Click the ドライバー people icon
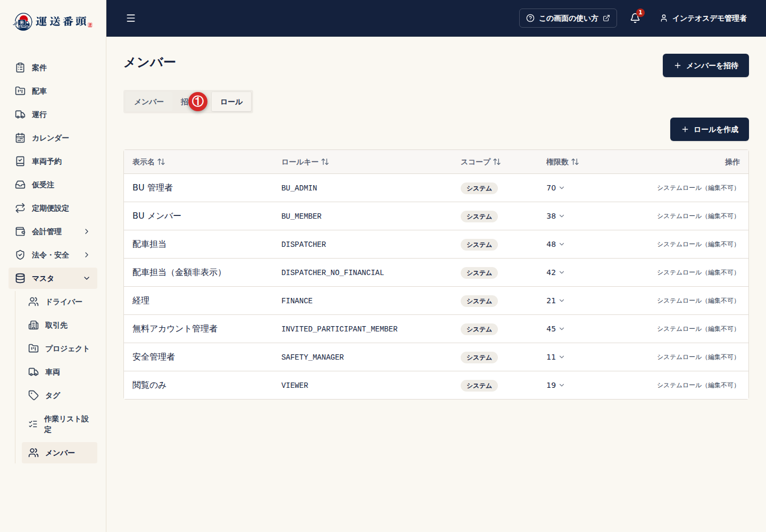766x532 pixels. tap(34, 302)
